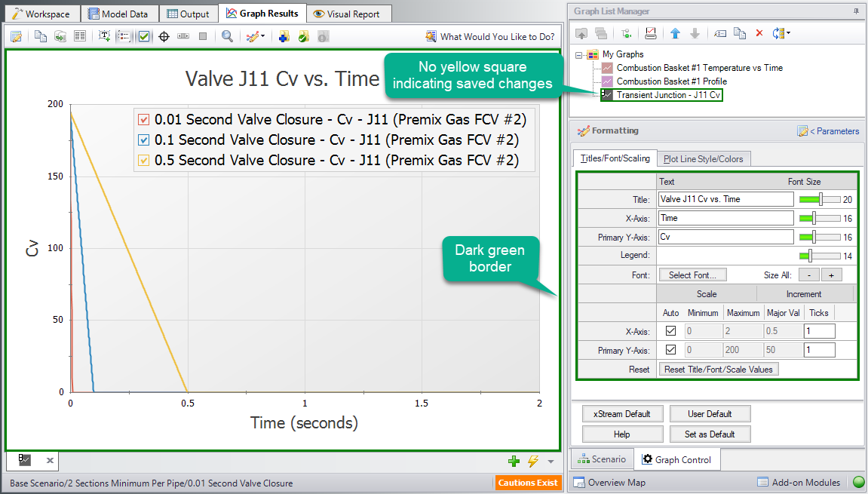Image resolution: width=868 pixels, height=494 pixels.
Task: Select Combustion Basket #1 Profile graph
Action: (671, 81)
